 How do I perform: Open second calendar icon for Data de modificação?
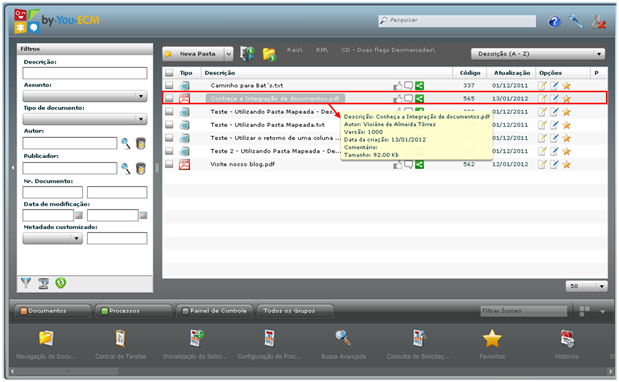(x=143, y=215)
